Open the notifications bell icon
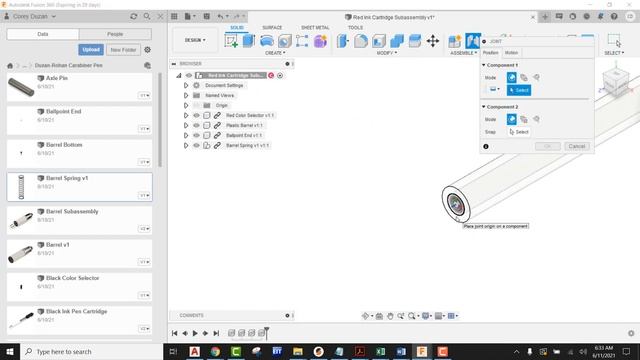 (x=600, y=16)
